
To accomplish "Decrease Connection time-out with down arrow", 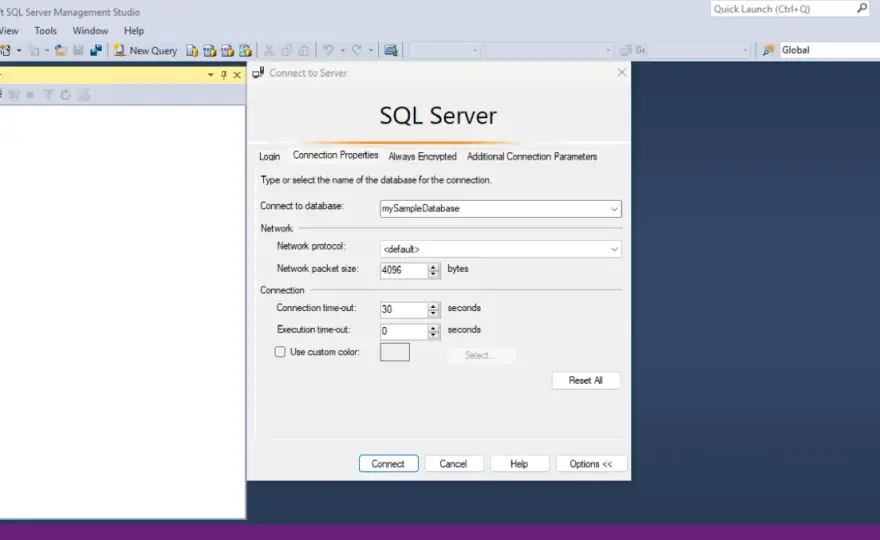I will [x=433, y=313].
